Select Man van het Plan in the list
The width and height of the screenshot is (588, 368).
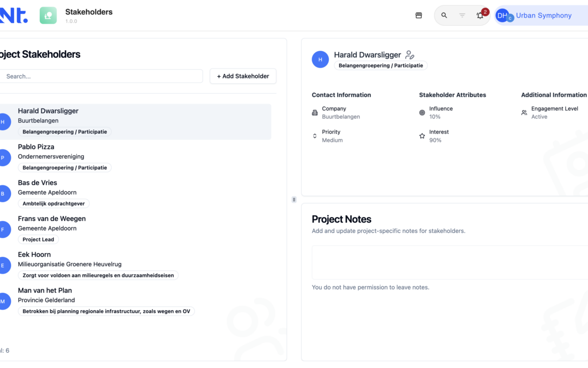(x=136, y=301)
